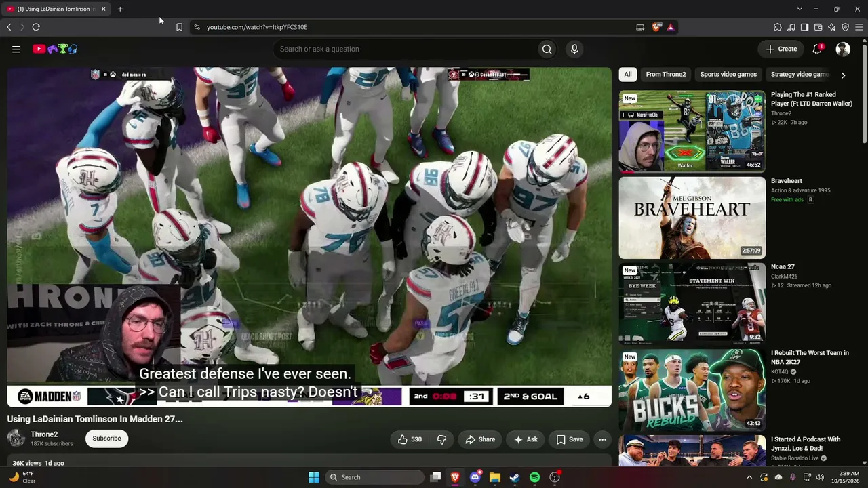Click the search magnifier button
The width and height of the screenshot is (868, 488).
(x=547, y=49)
